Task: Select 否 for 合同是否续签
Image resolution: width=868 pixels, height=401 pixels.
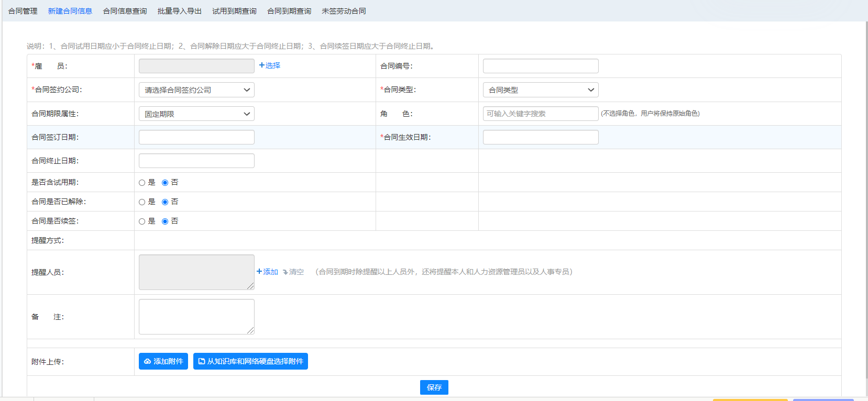Action: pyautogui.click(x=165, y=221)
